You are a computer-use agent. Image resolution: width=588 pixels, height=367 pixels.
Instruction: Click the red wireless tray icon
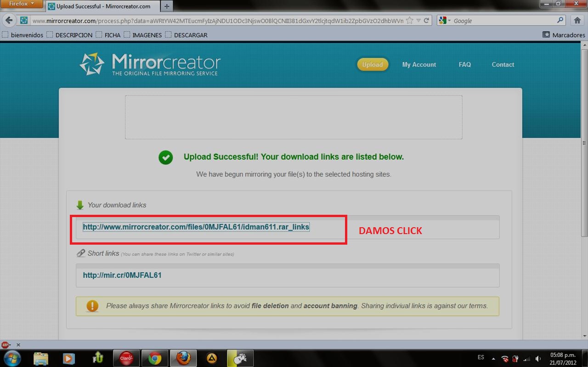tap(505, 359)
